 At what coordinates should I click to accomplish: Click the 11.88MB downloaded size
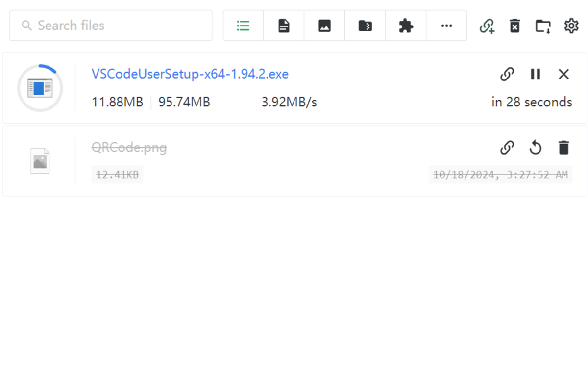(118, 102)
